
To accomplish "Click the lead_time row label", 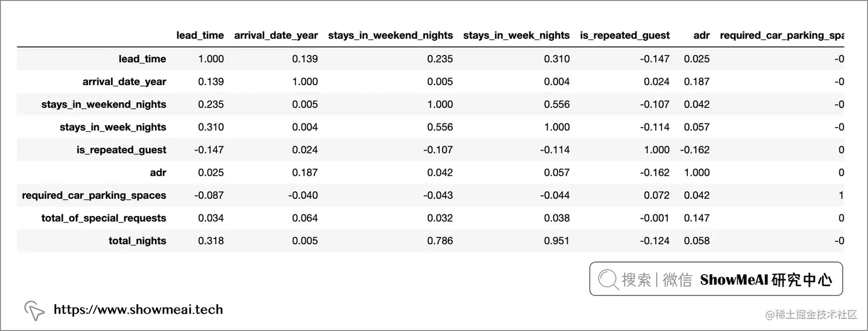I will tap(142, 59).
